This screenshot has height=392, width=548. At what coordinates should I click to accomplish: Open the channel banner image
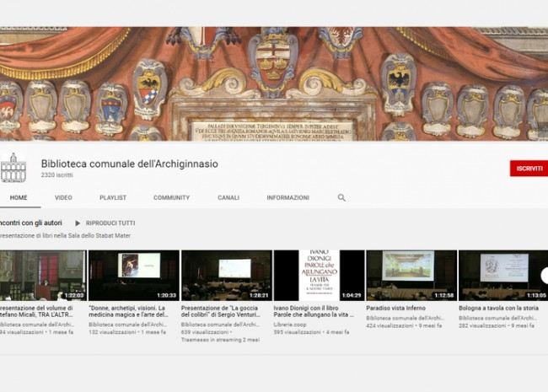coord(274,83)
